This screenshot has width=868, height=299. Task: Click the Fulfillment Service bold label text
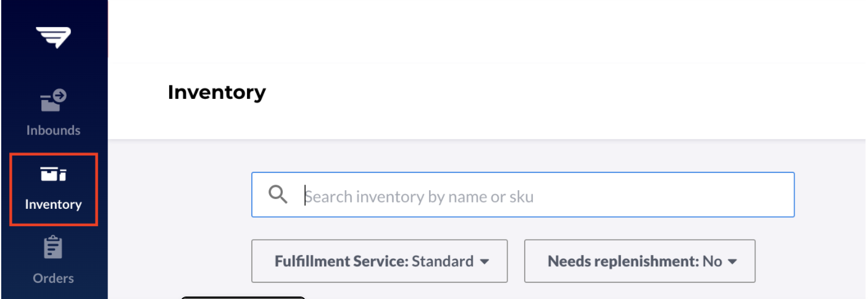[341, 261]
